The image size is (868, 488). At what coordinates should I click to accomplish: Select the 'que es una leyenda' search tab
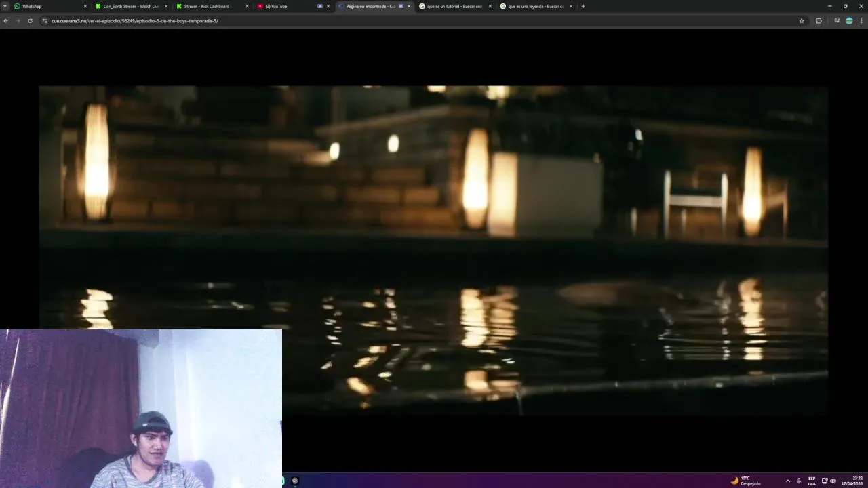[536, 6]
